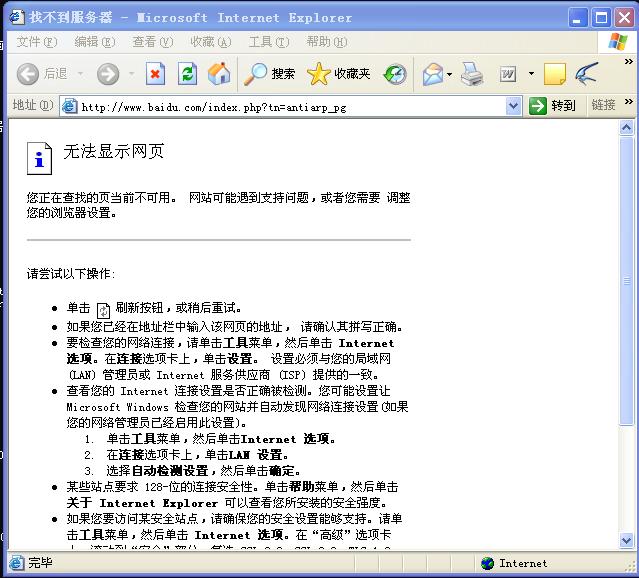Click the Windows flag logo
Screen dimensions: 639x578
pos(618,42)
